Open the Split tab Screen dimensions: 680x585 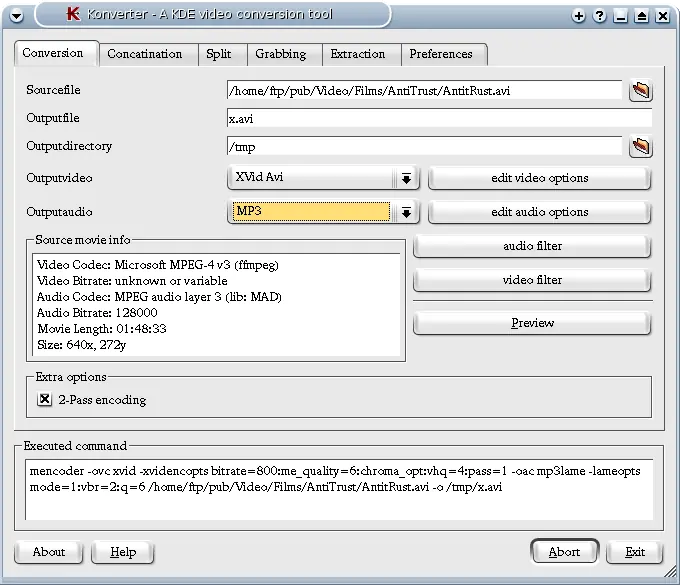(x=222, y=54)
